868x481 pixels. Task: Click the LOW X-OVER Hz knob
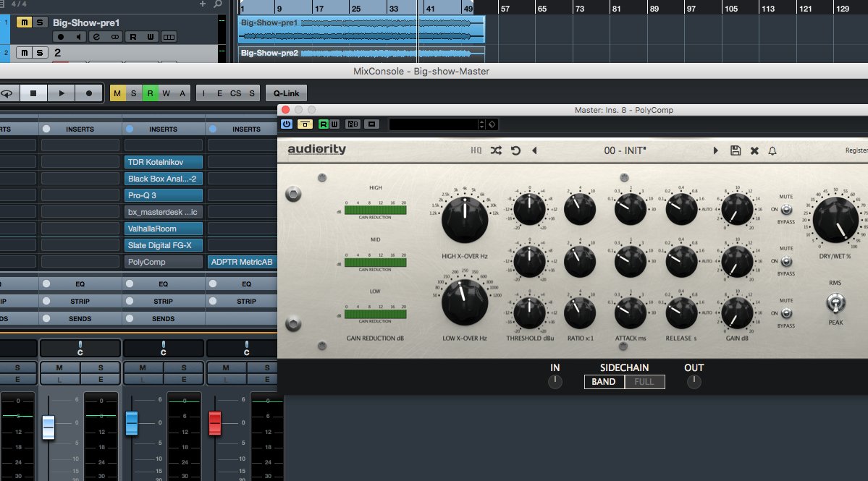(x=465, y=302)
